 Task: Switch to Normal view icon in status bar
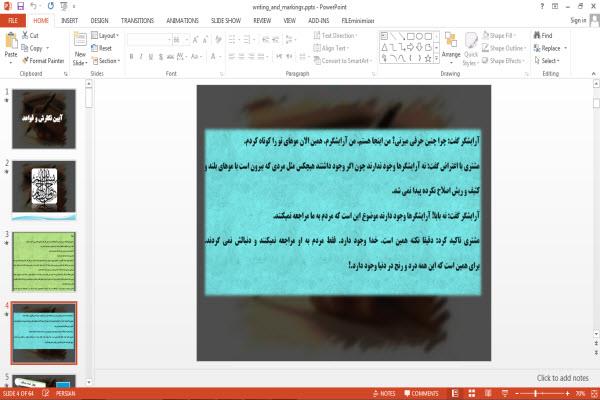[455, 393]
